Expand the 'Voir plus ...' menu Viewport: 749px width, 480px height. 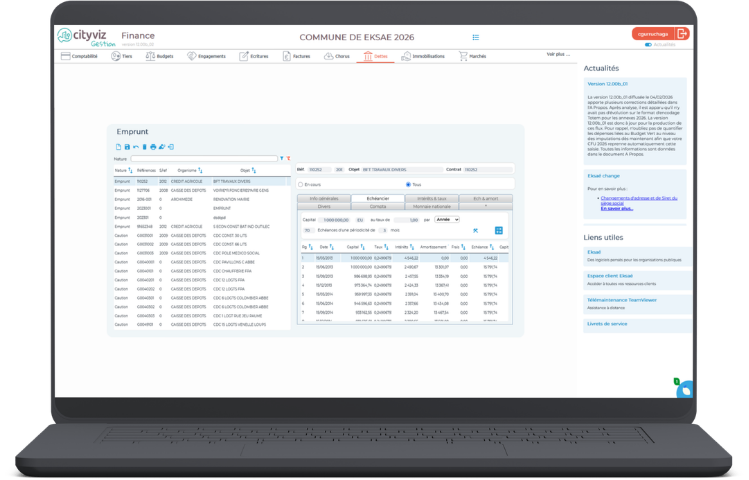[x=560, y=54]
